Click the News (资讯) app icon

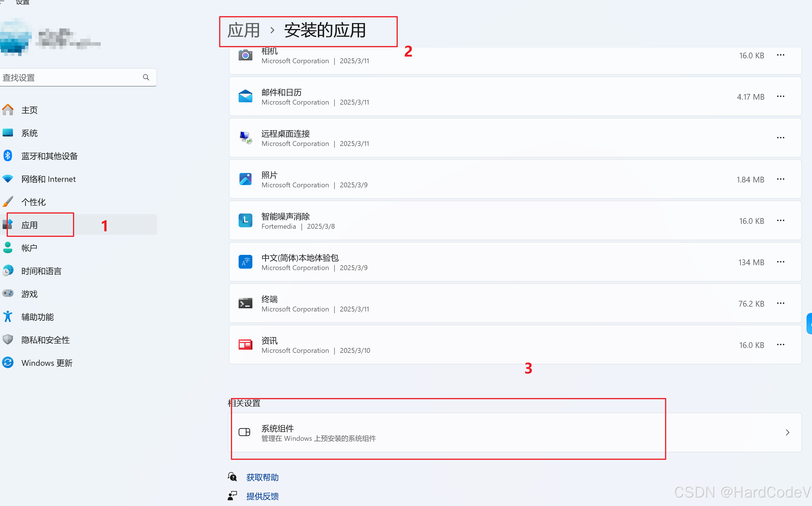coord(245,345)
